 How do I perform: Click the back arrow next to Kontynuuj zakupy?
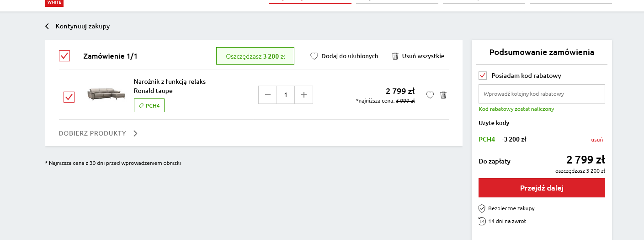click(47, 26)
